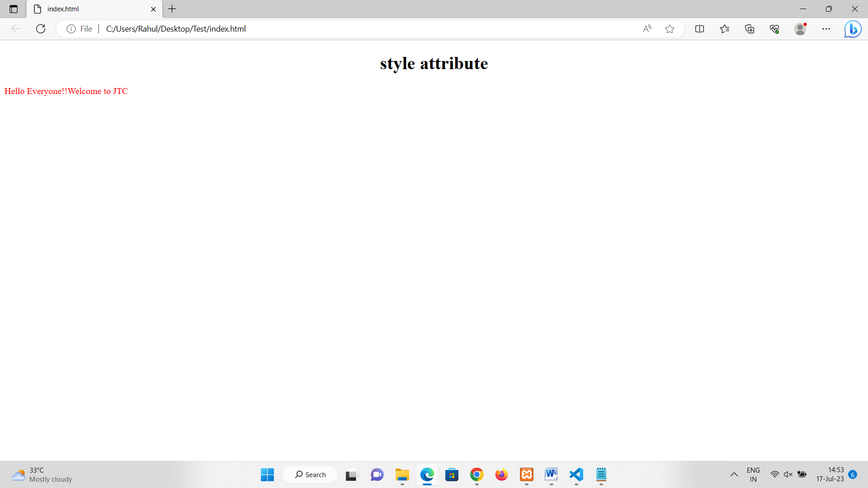Image resolution: width=868 pixels, height=488 pixels.
Task: Open File Explorer from the taskbar
Action: tap(402, 474)
